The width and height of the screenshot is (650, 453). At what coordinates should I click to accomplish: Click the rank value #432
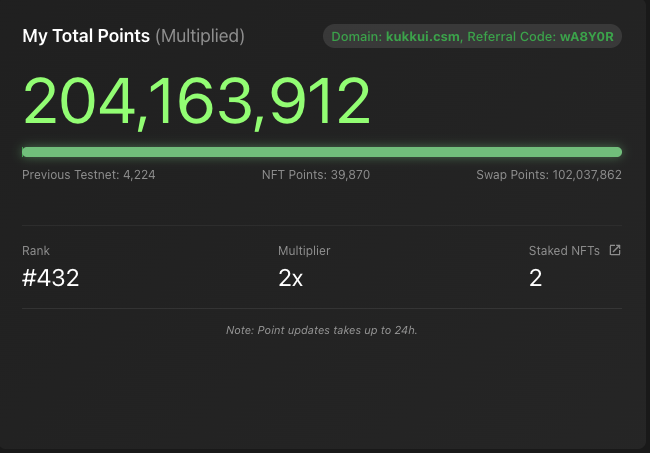[50, 278]
